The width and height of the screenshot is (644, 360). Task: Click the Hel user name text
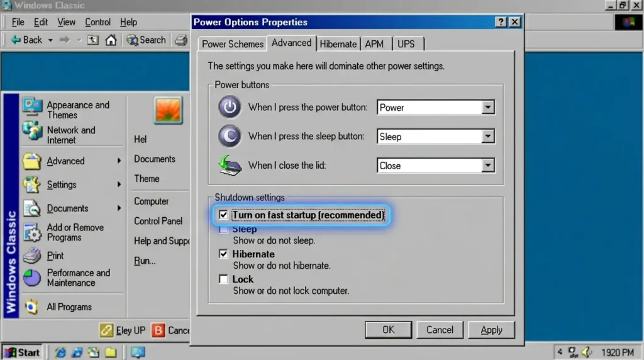click(x=140, y=139)
